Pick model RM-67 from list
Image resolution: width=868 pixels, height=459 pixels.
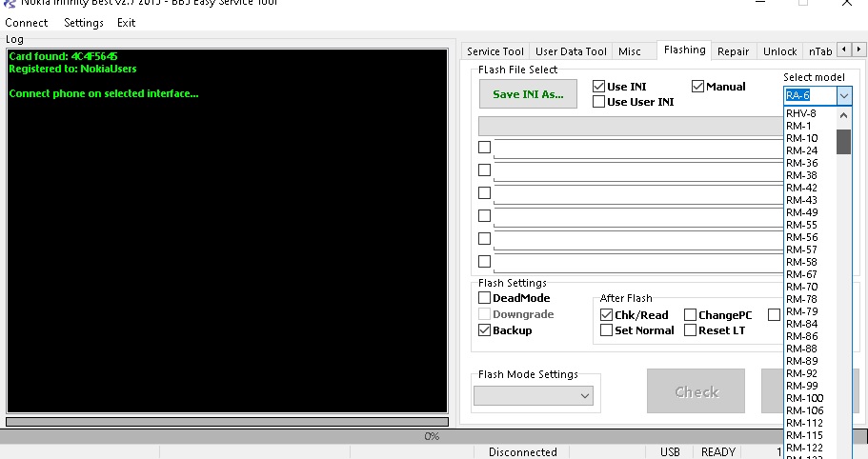tap(812, 274)
